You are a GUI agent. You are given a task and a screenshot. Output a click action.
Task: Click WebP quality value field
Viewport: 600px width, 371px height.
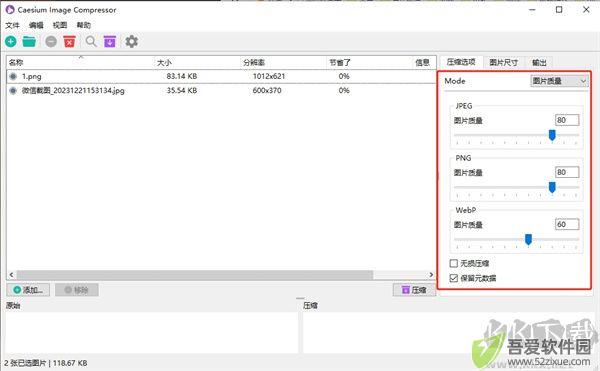pyautogui.click(x=567, y=224)
